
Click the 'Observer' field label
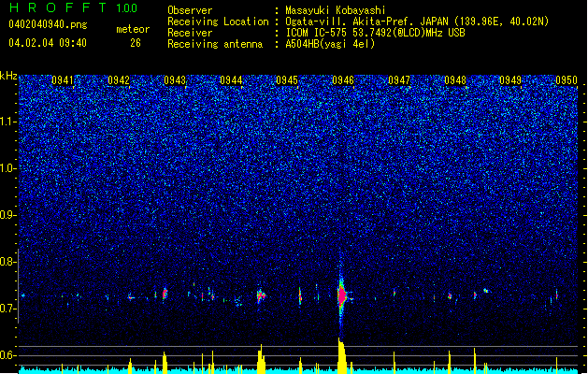point(190,10)
